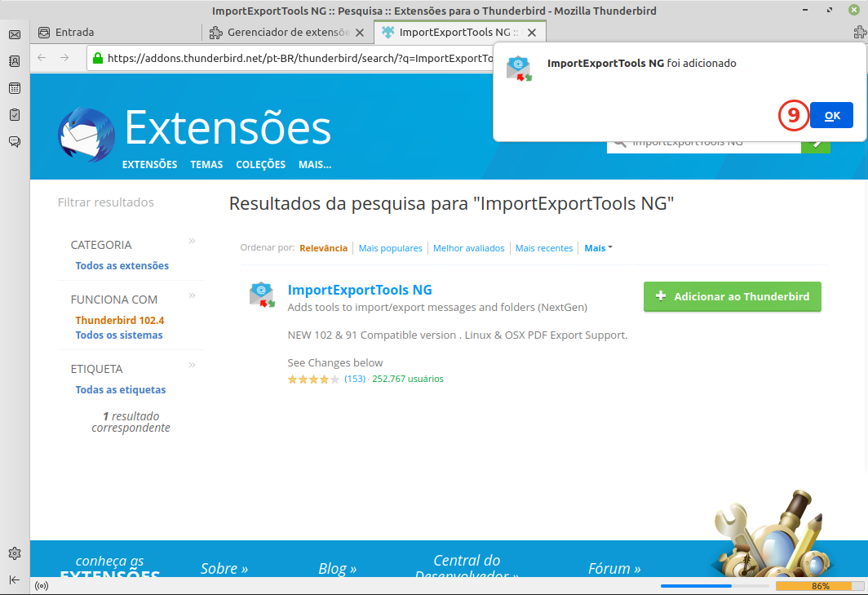
Task: Sort results by Relevância
Action: point(323,248)
